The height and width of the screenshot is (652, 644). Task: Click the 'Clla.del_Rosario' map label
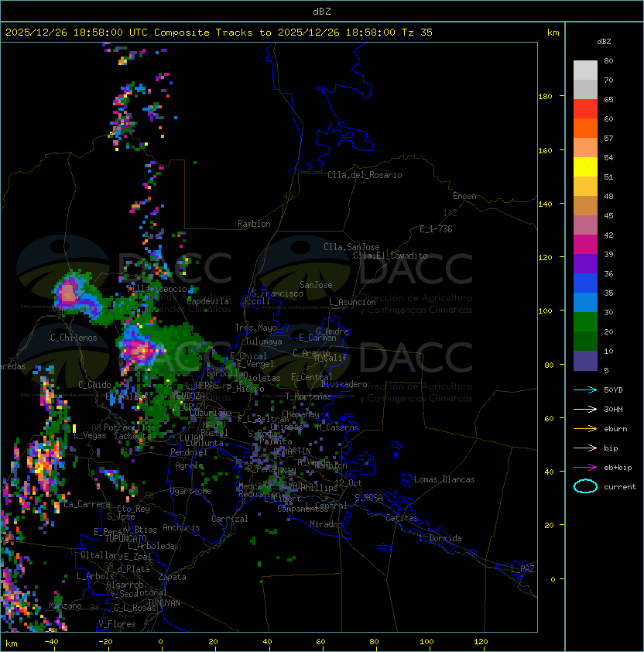pyautogui.click(x=365, y=175)
